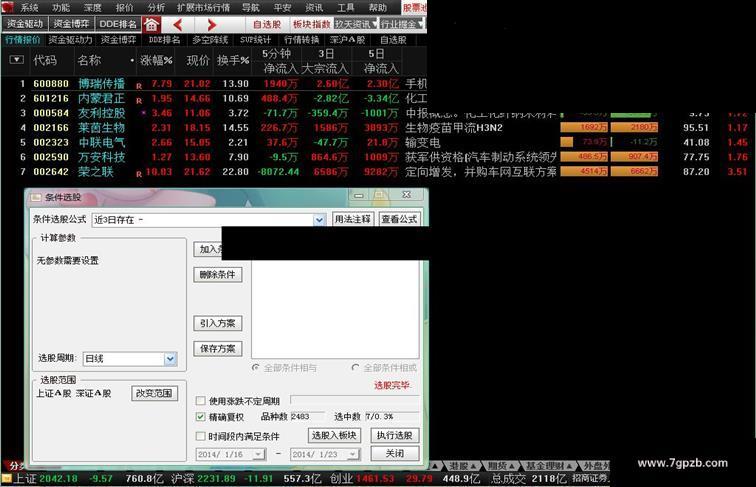The width and height of the screenshot is (756, 487).
Task: Switch to 多空阵线 tab
Action: 210,40
